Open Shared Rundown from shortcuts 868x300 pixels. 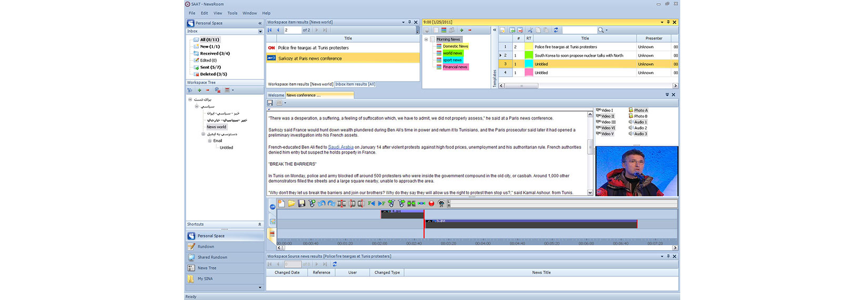[x=212, y=257]
